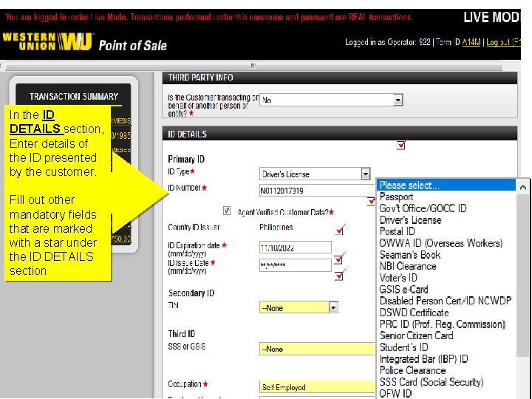Choose Police Clearance option

(x=412, y=370)
